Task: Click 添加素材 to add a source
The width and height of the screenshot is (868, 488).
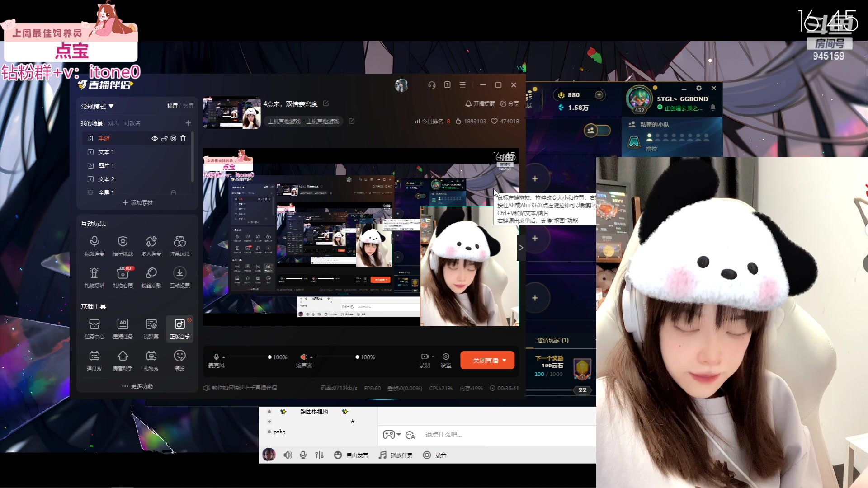Action: (x=138, y=202)
